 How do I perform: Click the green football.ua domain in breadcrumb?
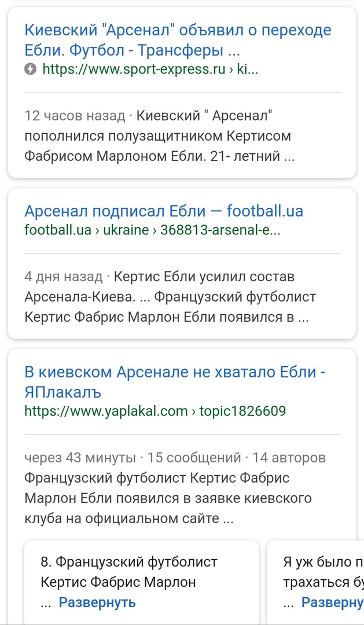tap(58, 230)
